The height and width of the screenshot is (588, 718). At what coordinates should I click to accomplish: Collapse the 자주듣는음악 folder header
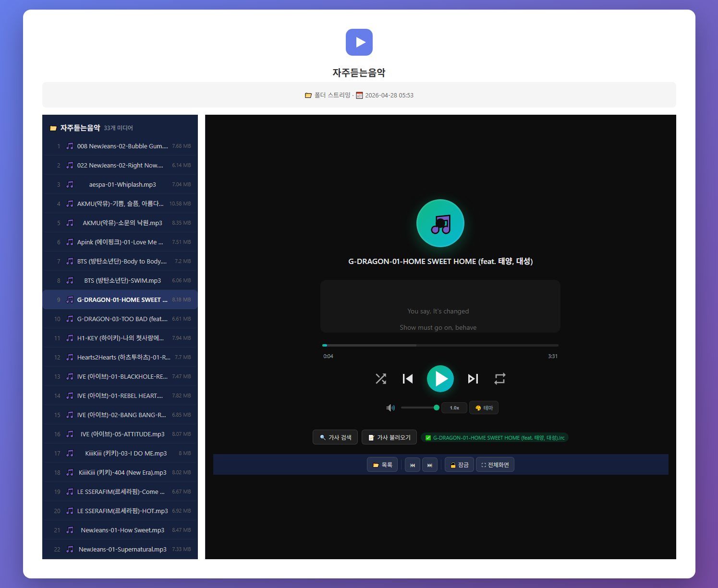point(80,128)
